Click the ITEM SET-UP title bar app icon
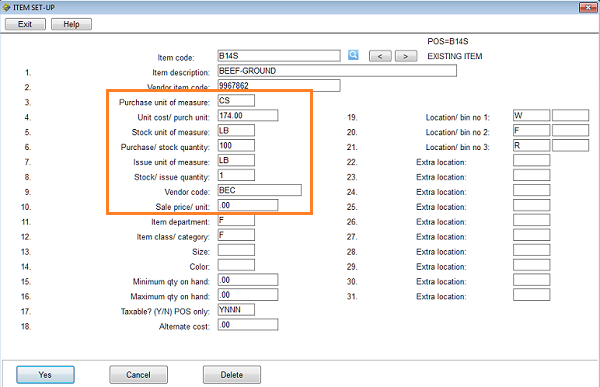This screenshot has width=600, height=387. point(7,7)
